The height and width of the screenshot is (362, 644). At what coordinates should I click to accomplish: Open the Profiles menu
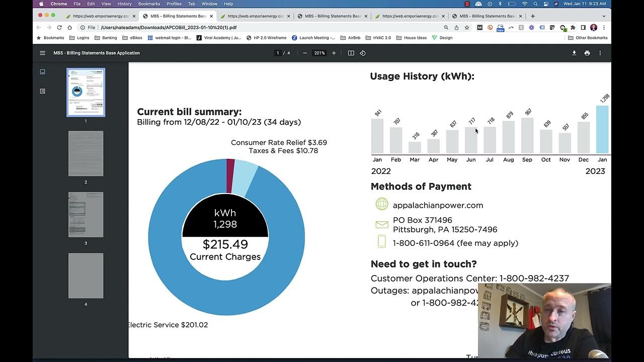pos(174,4)
